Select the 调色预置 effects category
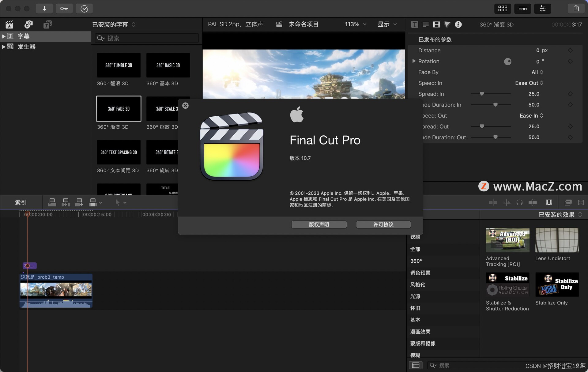This screenshot has width=588, height=372. (x=443, y=272)
